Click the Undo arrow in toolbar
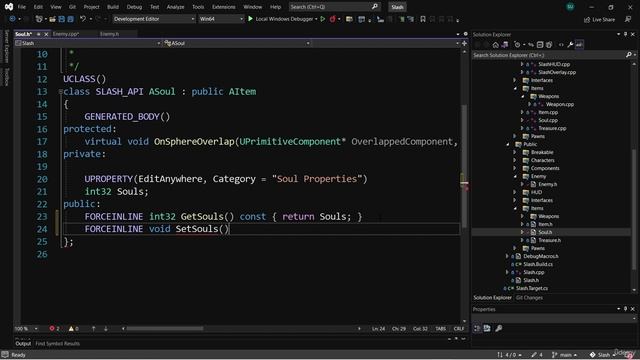The image size is (640, 360). click(83, 19)
